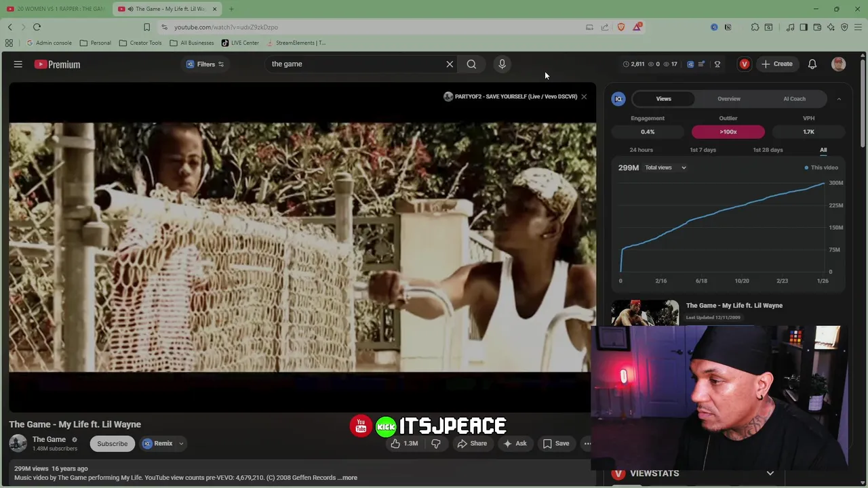868x488 pixels.
Task: Click the Remix button
Action: pos(157,443)
